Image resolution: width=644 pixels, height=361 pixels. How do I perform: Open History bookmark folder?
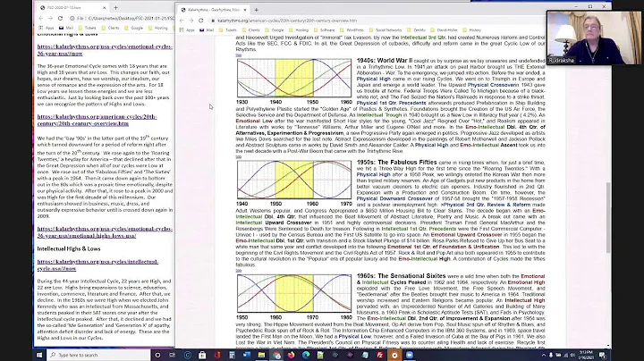coord(472,30)
